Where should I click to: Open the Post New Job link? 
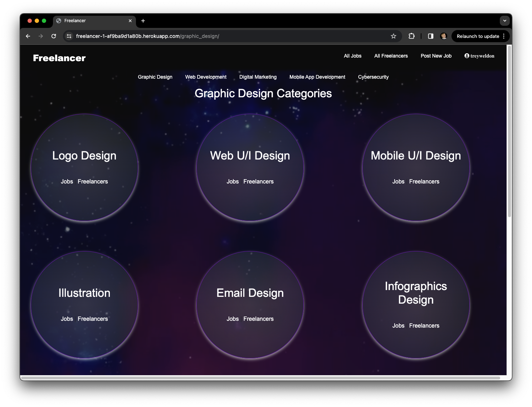(x=436, y=56)
